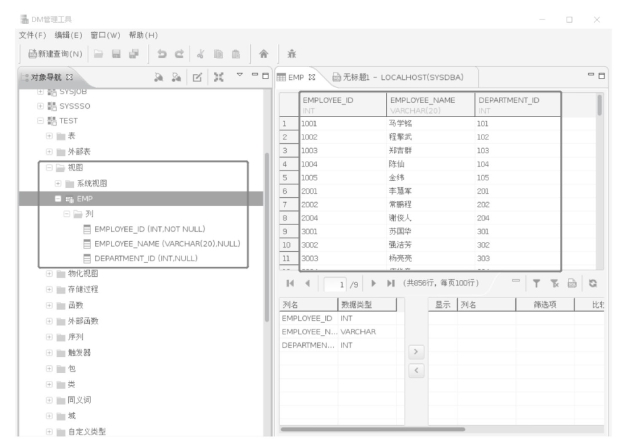Expand the 触发器 folder

[49, 353]
